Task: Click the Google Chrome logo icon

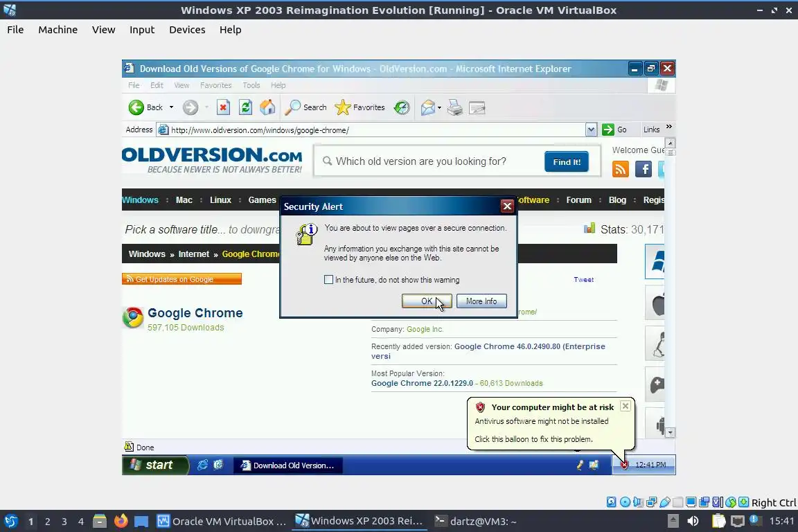Action: (x=133, y=317)
